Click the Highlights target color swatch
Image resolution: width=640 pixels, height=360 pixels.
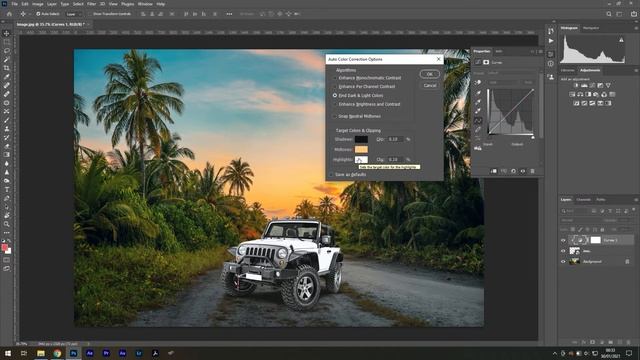pos(361,160)
